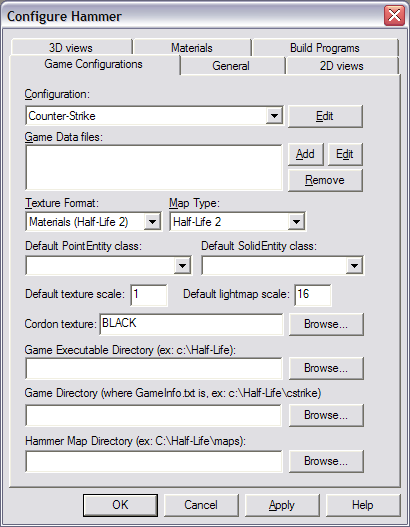
Task: Switch to the 3D views tab
Action: 71,47
